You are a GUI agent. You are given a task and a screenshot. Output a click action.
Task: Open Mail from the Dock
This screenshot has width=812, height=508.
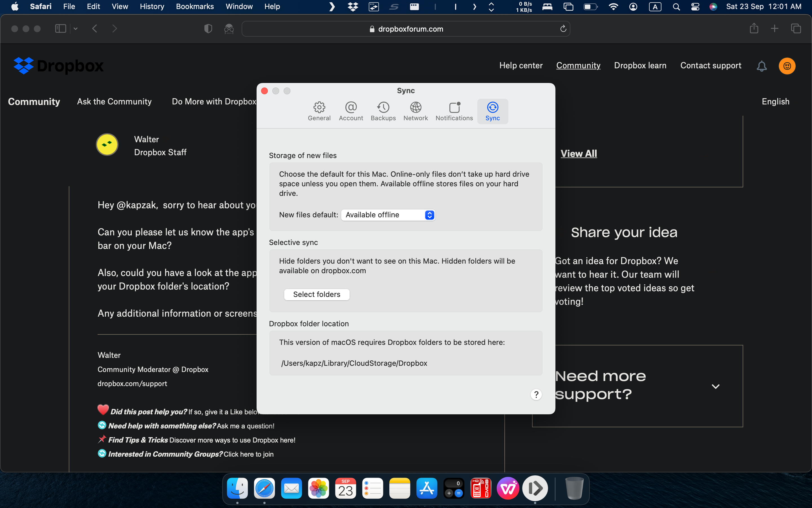click(291, 488)
